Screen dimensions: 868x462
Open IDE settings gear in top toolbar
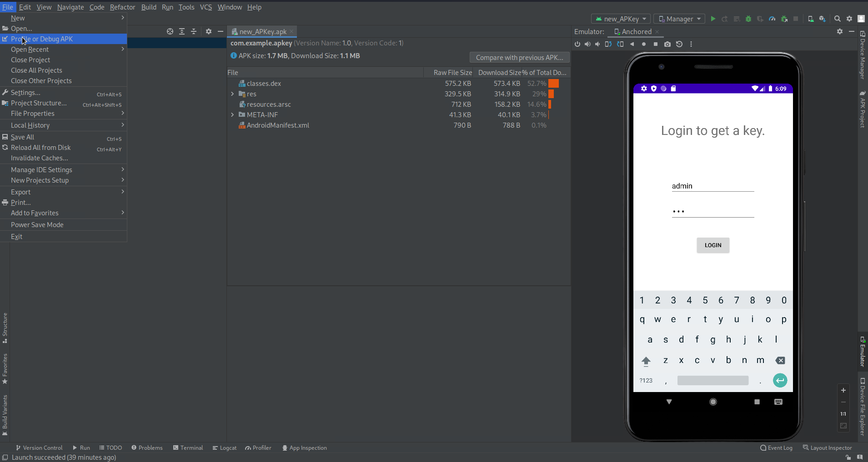[x=849, y=19]
